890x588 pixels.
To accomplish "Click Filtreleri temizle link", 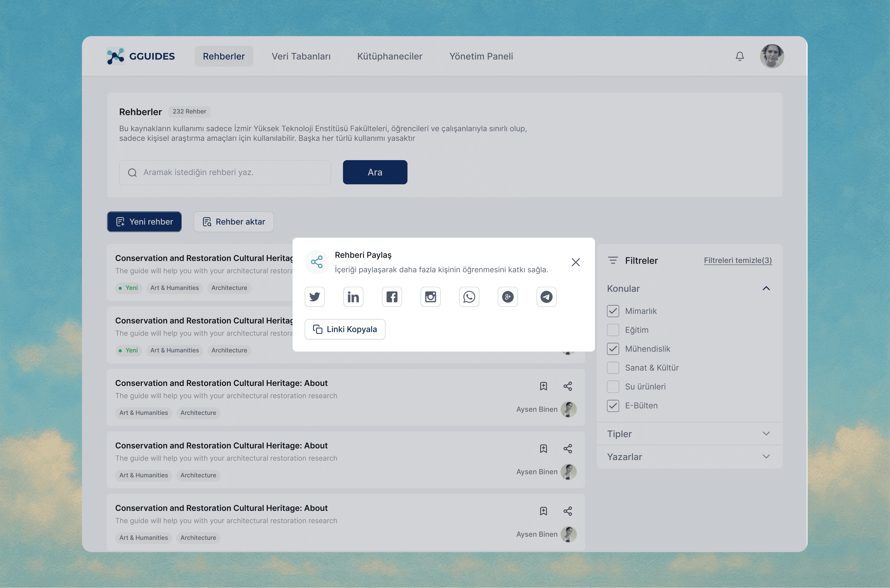I will (x=737, y=260).
